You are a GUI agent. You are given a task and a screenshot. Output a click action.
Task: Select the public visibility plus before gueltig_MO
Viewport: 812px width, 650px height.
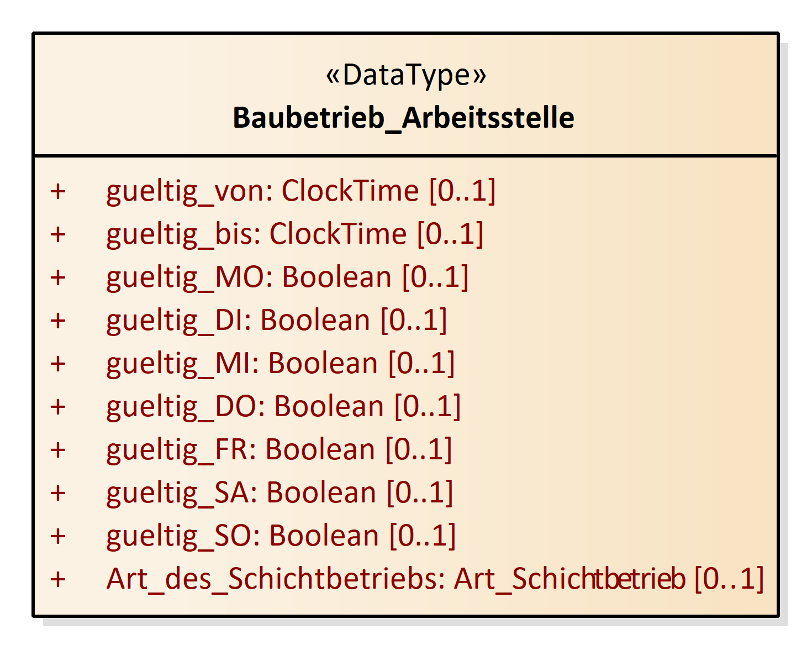click(x=58, y=278)
